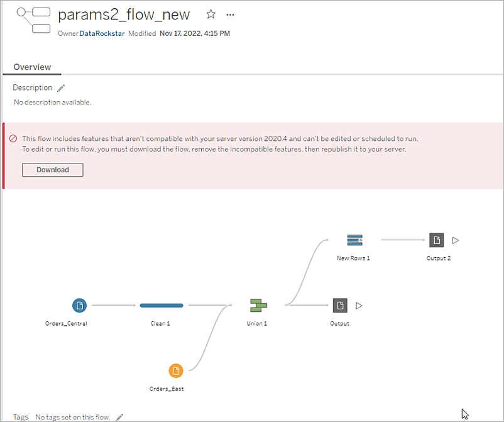Click the red incompatibility warning icon
Screen dimensions: 504x422
[x=13, y=138]
